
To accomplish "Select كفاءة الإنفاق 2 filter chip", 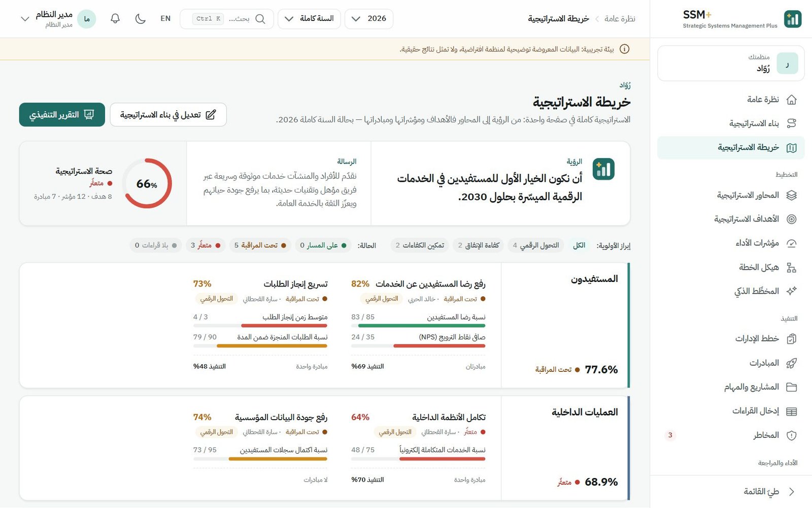I will [x=479, y=245].
